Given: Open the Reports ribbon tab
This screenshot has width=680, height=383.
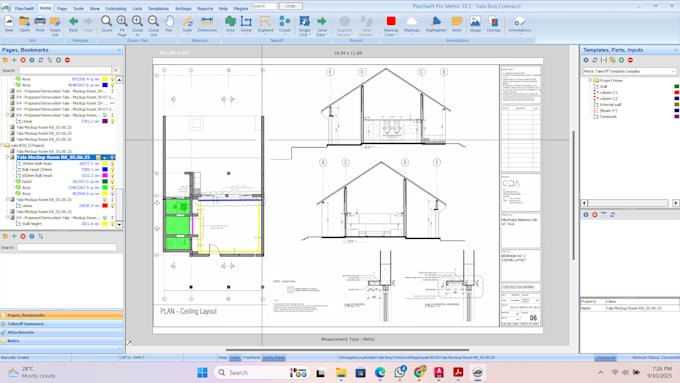Looking at the screenshot, I should 205,9.
